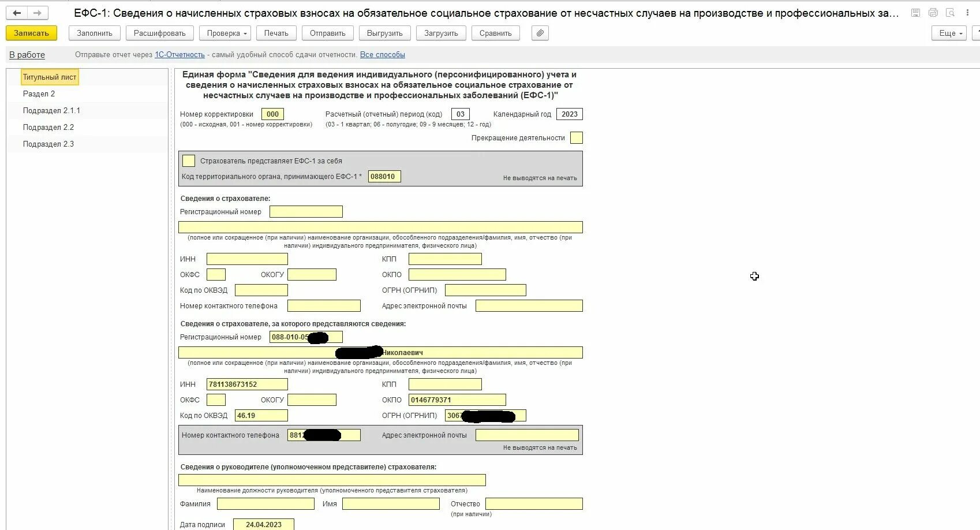Click the Расшифровать button
The height and width of the screenshot is (530, 980).
tap(160, 33)
